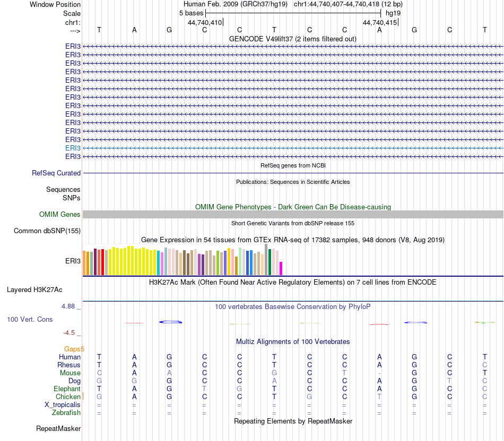Open Publications: Sequences in Scientific Articles title

[293, 182]
